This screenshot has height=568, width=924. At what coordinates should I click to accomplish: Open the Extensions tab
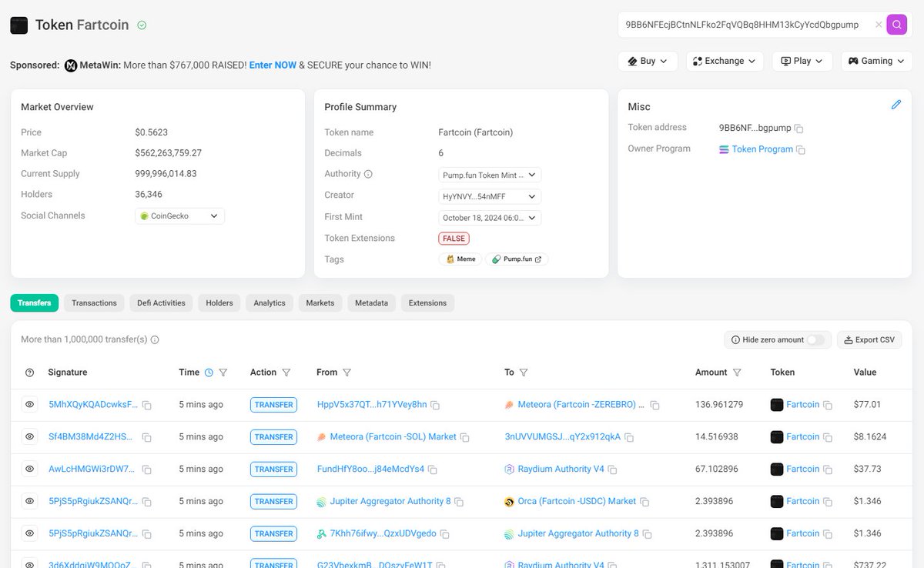tap(427, 302)
